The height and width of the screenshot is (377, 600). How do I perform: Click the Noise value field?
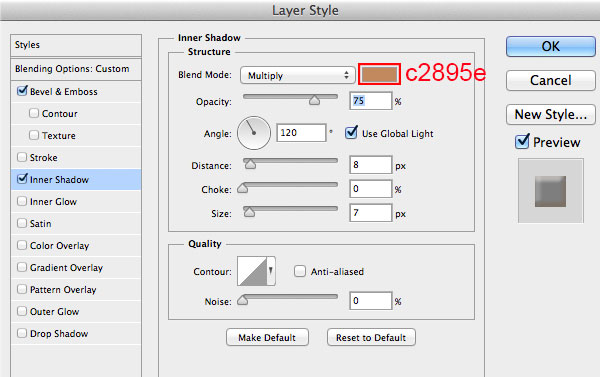click(x=371, y=300)
